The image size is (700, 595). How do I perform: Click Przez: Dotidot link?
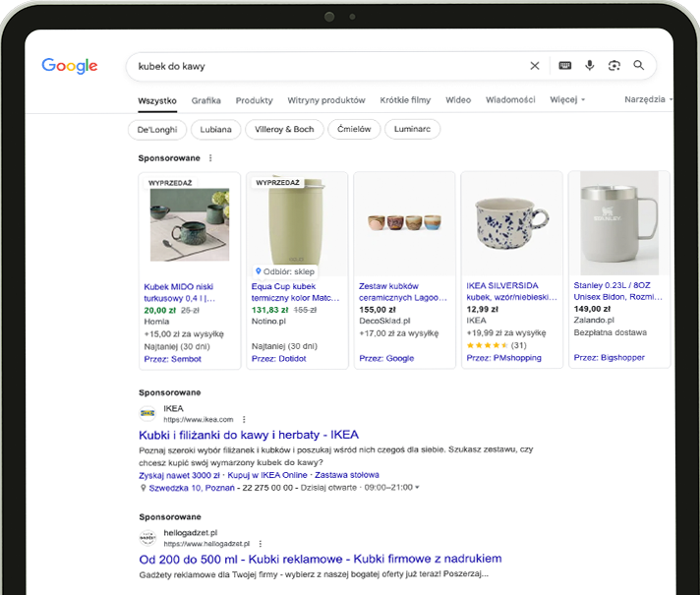click(278, 359)
